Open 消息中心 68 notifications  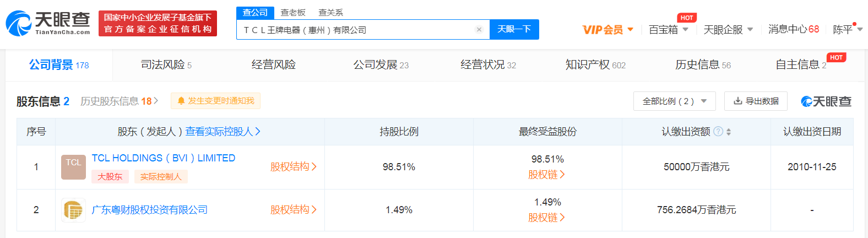point(794,30)
